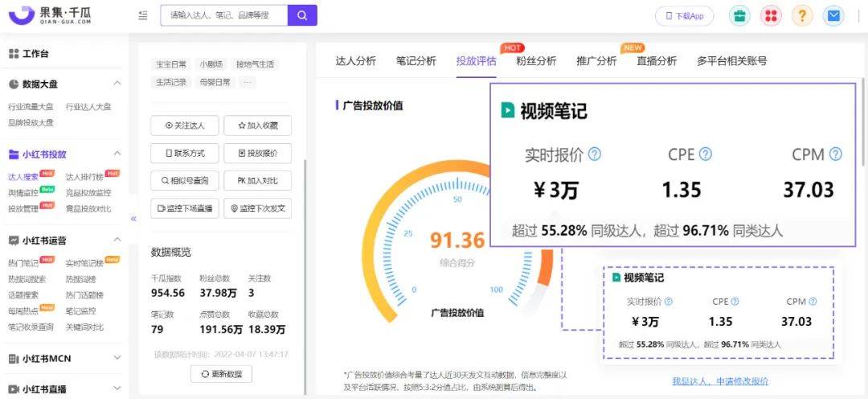The image size is (868, 399).
Task: Collapse the 小红书投放 section
Action: click(x=117, y=154)
